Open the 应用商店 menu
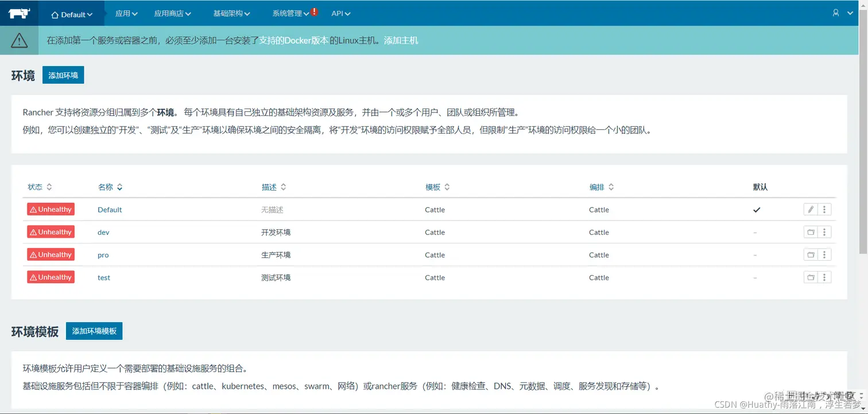The height and width of the screenshot is (414, 868). [172, 13]
